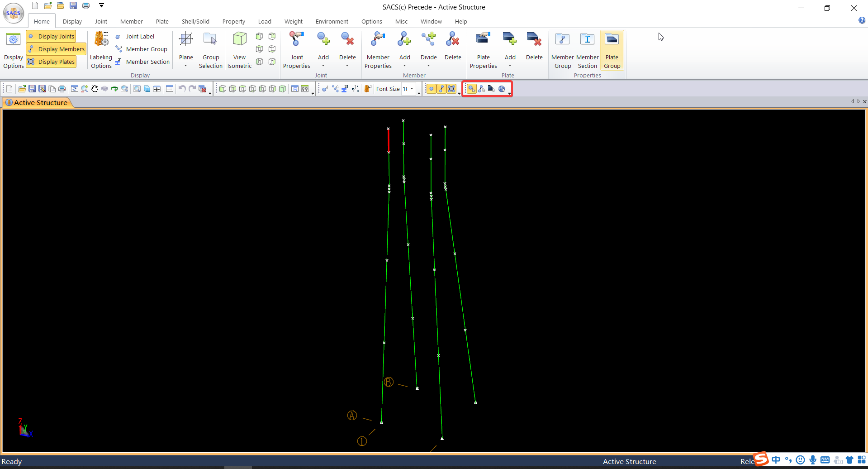Image resolution: width=868 pixels, height=469 pixels.
Task: Toggle Member Group labels
Action: pos(142,49)
